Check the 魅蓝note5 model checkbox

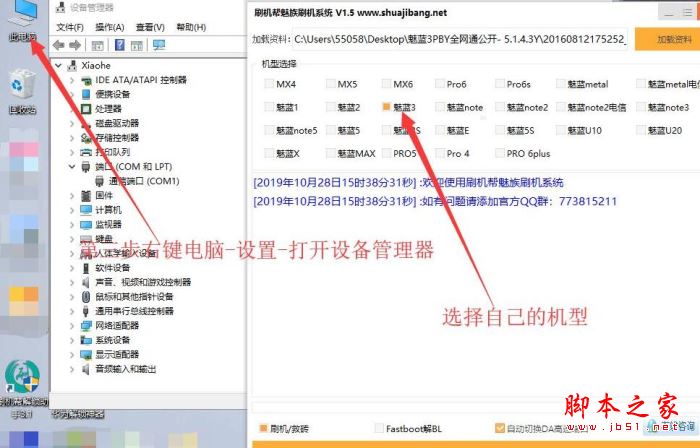point(269,130)
